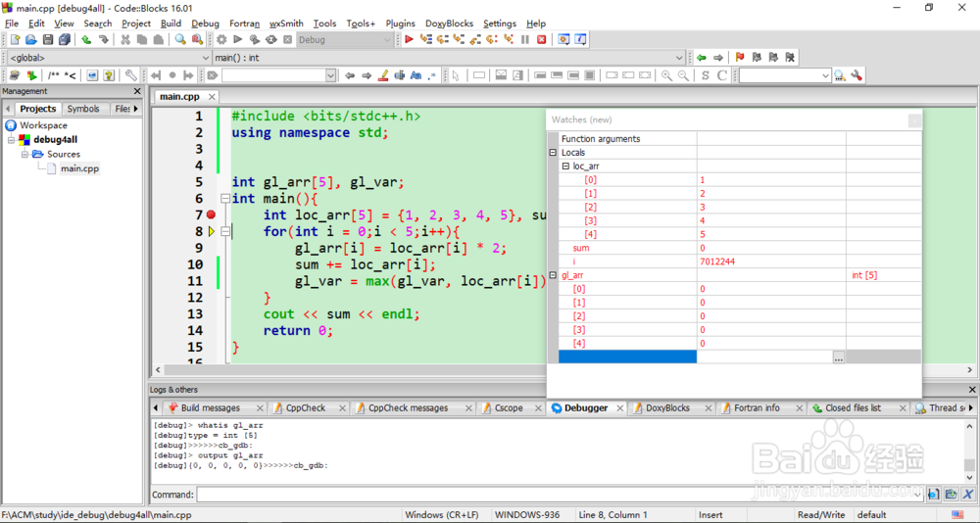Click the Workspace tree root

43,125
